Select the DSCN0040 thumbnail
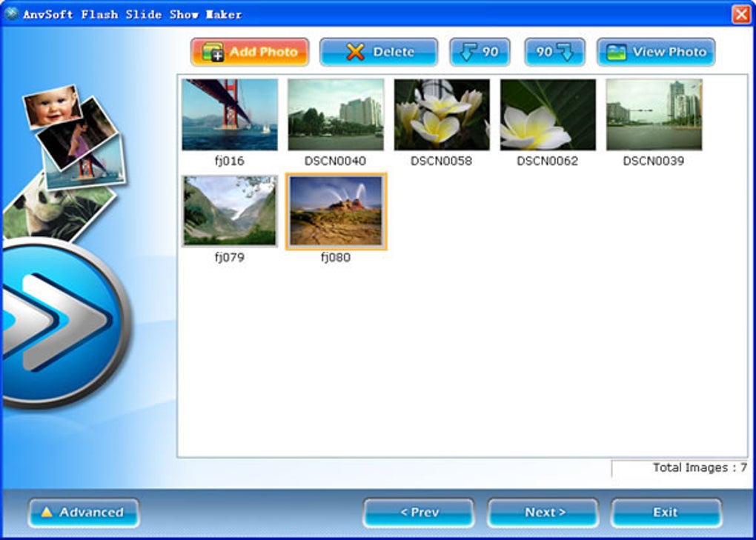 pyautogui.click(x=336, y=115)
